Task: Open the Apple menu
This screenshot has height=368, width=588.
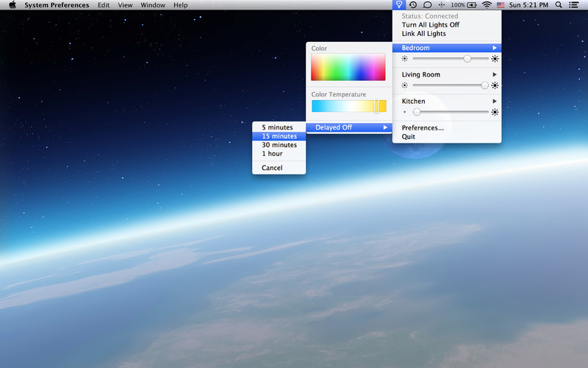Action: [x=12, y=5]
